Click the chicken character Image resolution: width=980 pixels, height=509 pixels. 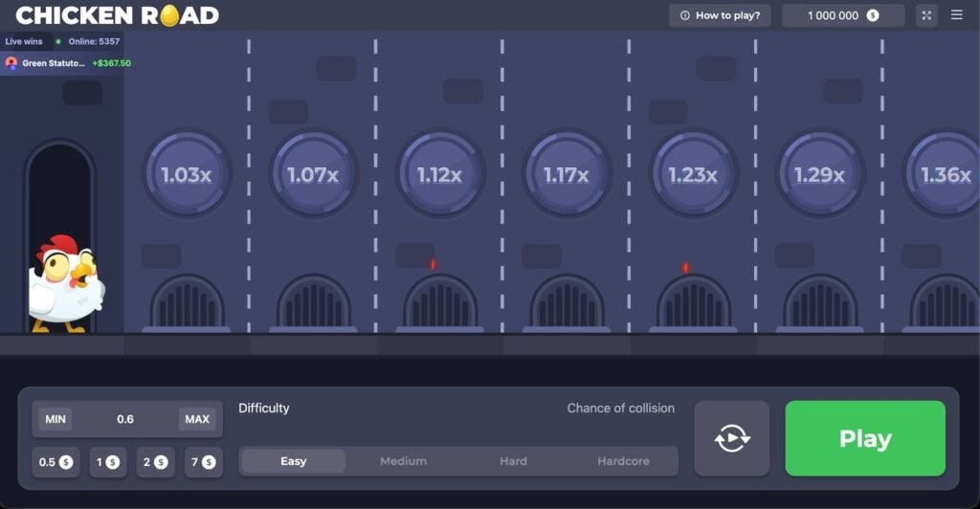65,285
